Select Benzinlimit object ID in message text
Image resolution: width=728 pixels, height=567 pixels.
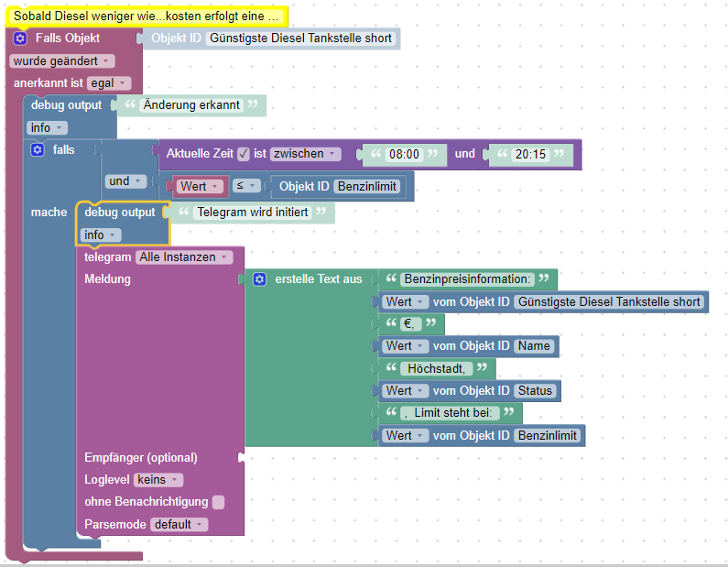(x=548, y=436)
